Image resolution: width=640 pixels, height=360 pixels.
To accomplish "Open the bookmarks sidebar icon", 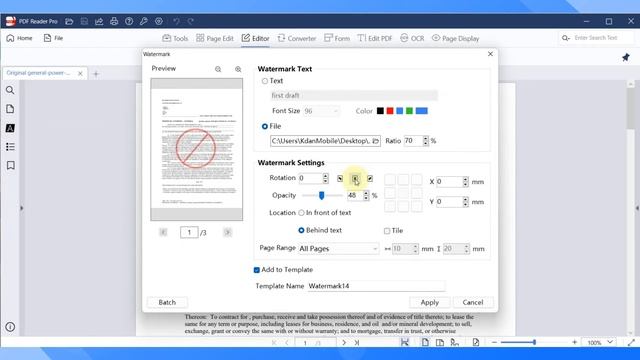I will pos(10,165).
